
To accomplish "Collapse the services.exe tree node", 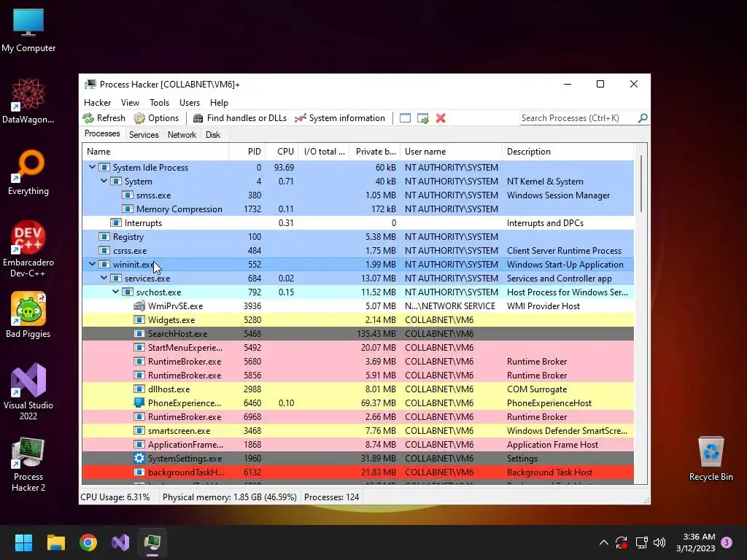I will 104,278.
